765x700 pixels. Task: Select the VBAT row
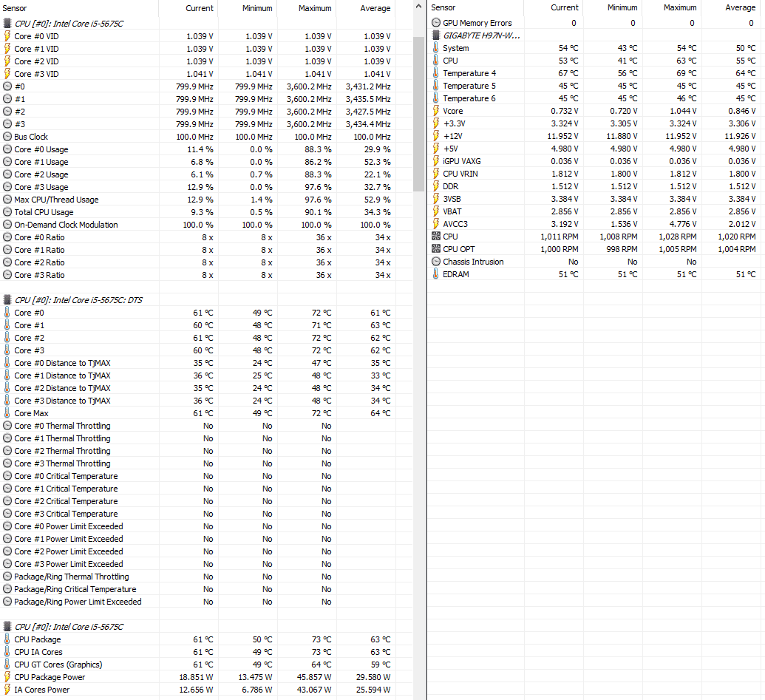tap(596, 211)
